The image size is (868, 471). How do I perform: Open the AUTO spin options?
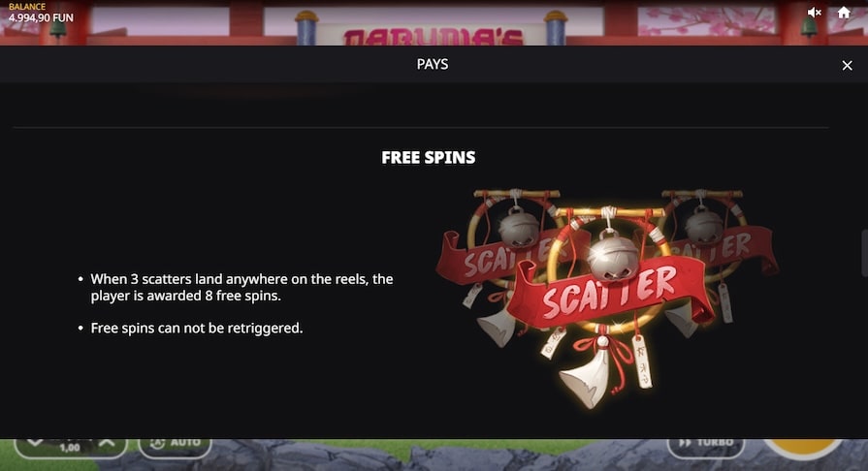(x=175, y=444)
